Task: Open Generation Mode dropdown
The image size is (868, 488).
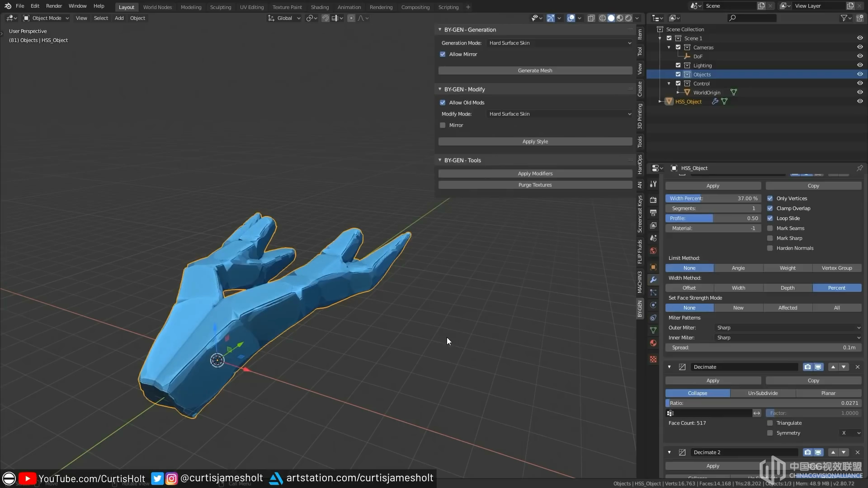Action: [560, 43]
